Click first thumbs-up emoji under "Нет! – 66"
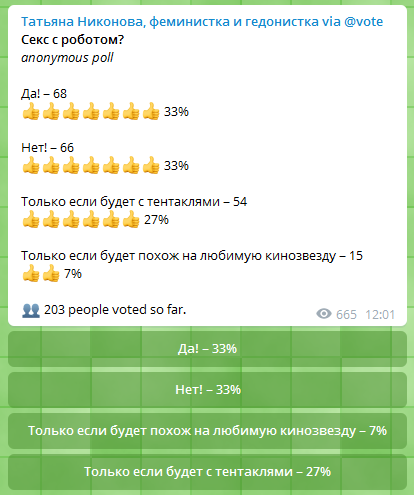 [31, 165]
